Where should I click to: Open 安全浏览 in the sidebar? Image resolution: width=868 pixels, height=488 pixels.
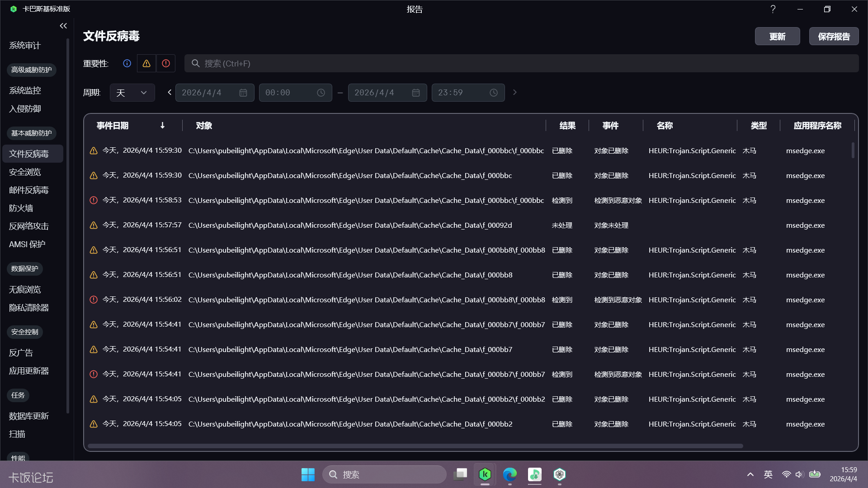pos(25,172)
